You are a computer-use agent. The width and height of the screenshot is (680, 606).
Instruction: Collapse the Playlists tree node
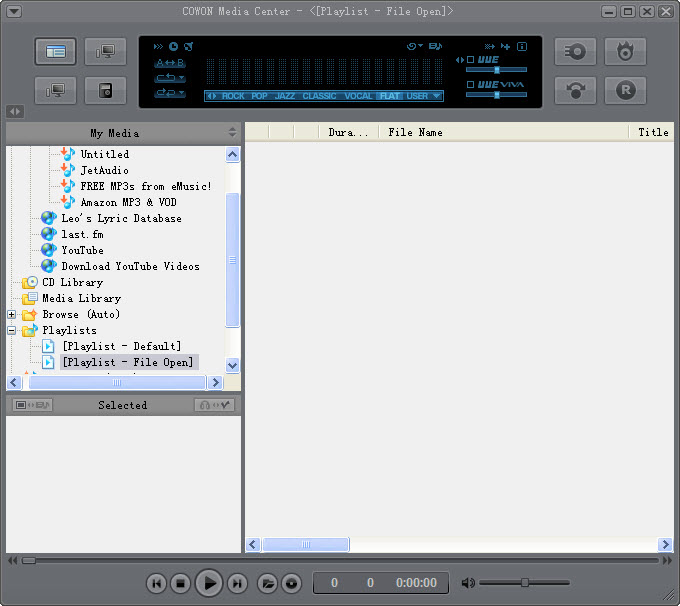click(12, 331)
